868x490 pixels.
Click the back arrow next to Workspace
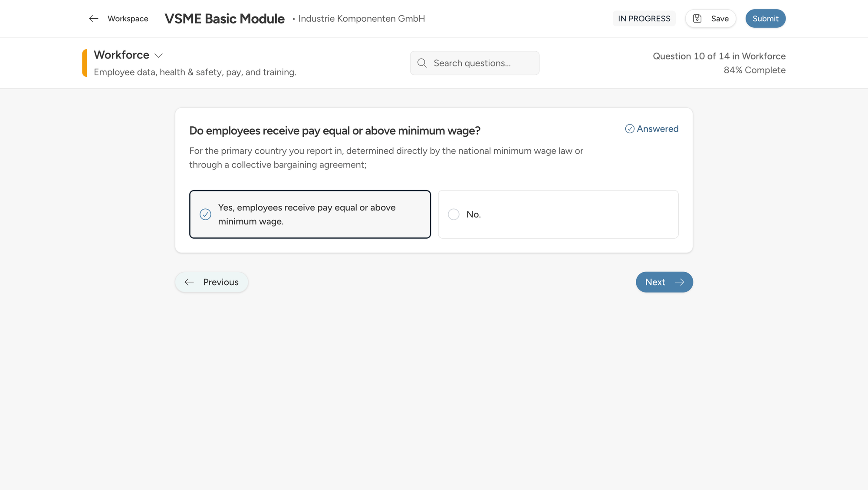tap(94, 18)
